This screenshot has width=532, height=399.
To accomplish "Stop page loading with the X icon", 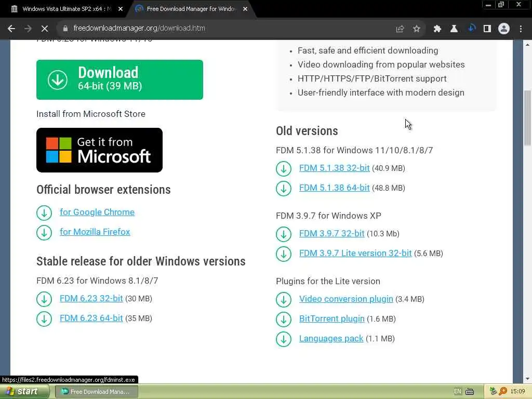I will (x=45, y=29).
